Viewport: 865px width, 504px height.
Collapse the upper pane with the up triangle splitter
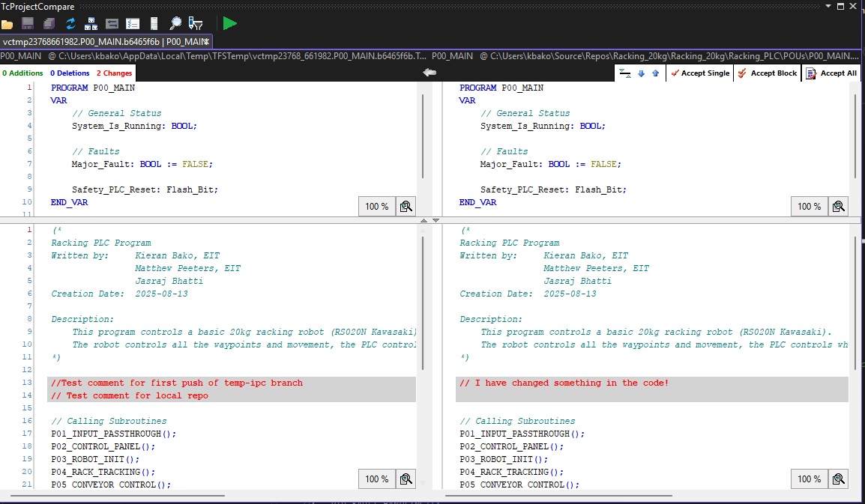(x=424, y=220)
